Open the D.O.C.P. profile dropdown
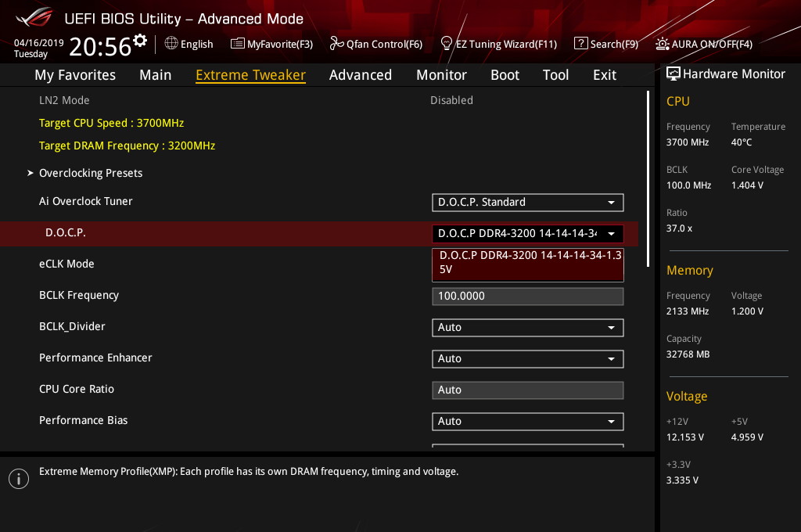Image resolution: width=801 pixels, height=532 pixels. pyautogui.click(x=528, y=234)
